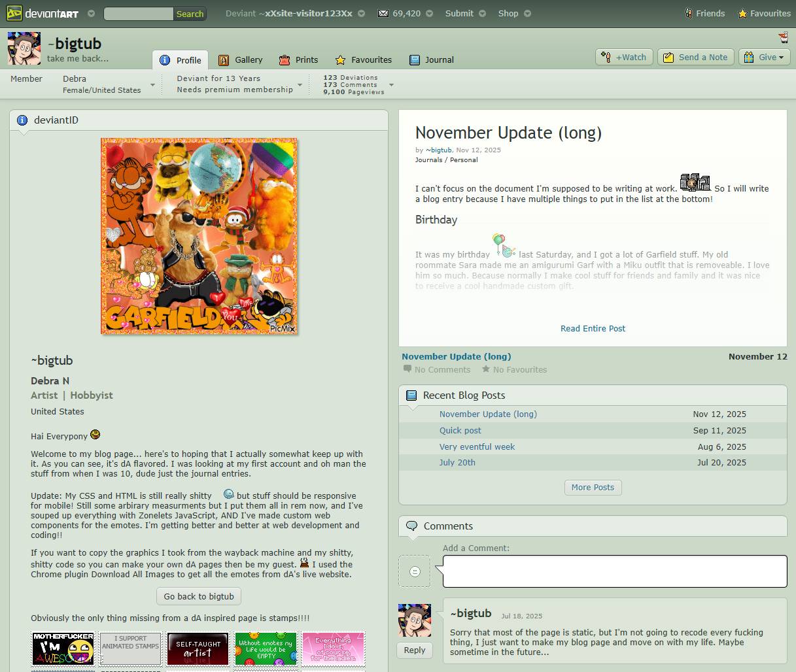Click the 'Self-taught artist' stamp
This screenshot has width=796, height=672.
click(x=198, y=648)
